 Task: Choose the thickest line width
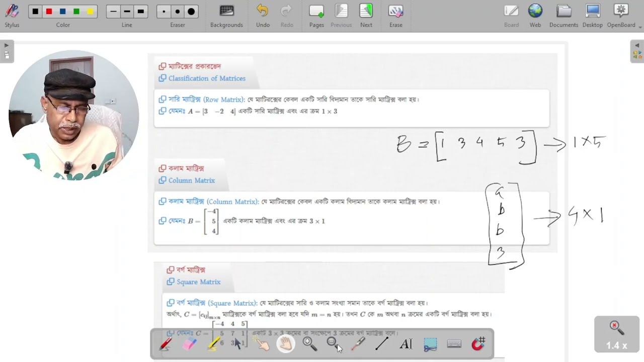(x=140, y=12)
